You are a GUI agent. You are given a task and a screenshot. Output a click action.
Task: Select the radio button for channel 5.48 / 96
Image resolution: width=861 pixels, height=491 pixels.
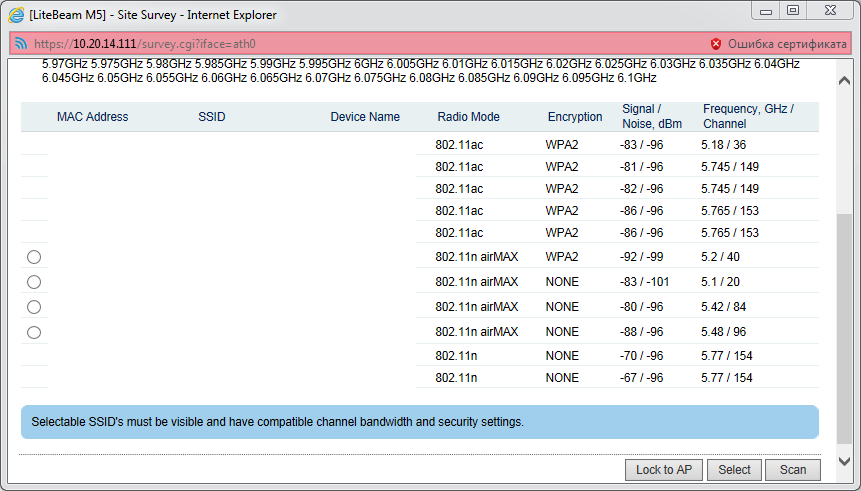click(34, 332)
